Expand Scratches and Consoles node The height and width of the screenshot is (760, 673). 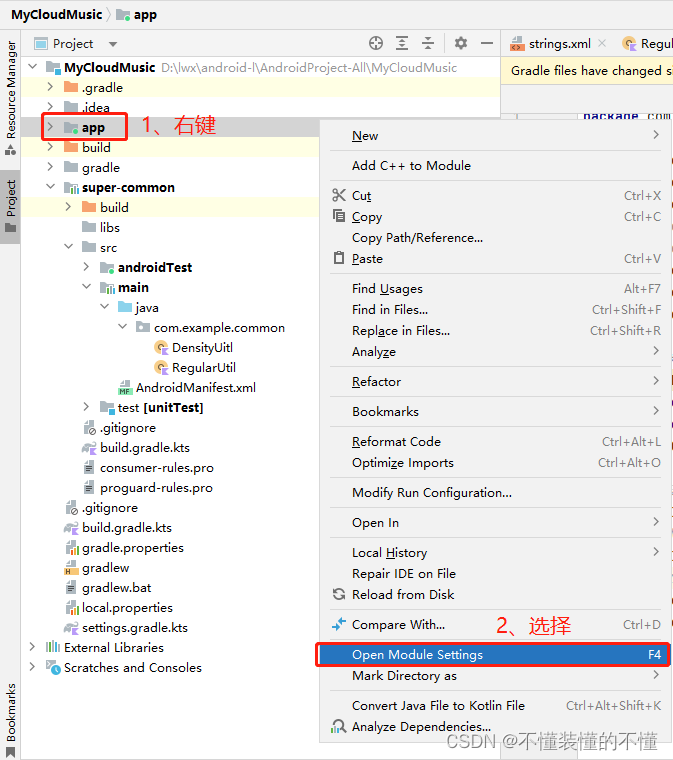pos(32,667)
